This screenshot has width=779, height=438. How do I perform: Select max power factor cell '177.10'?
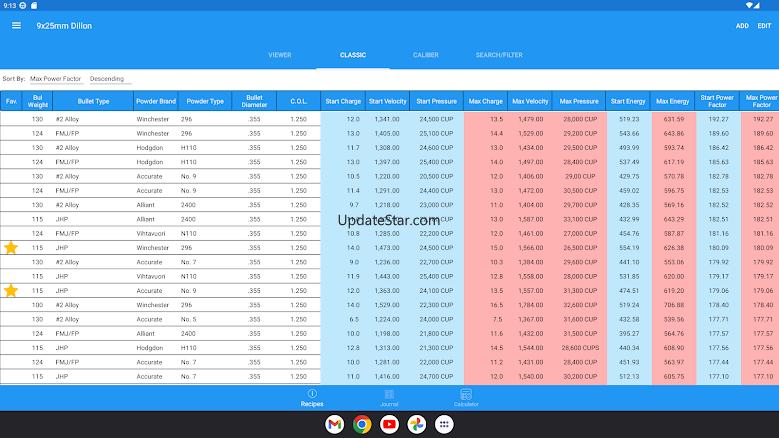click(x=763, y=376)
